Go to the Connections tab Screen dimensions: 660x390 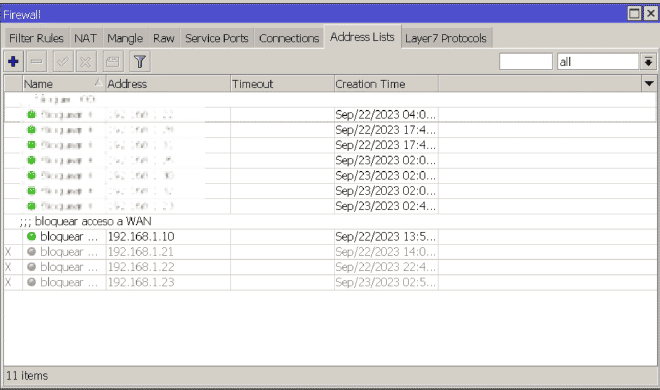pyautogui.click(x=289, y=38)
